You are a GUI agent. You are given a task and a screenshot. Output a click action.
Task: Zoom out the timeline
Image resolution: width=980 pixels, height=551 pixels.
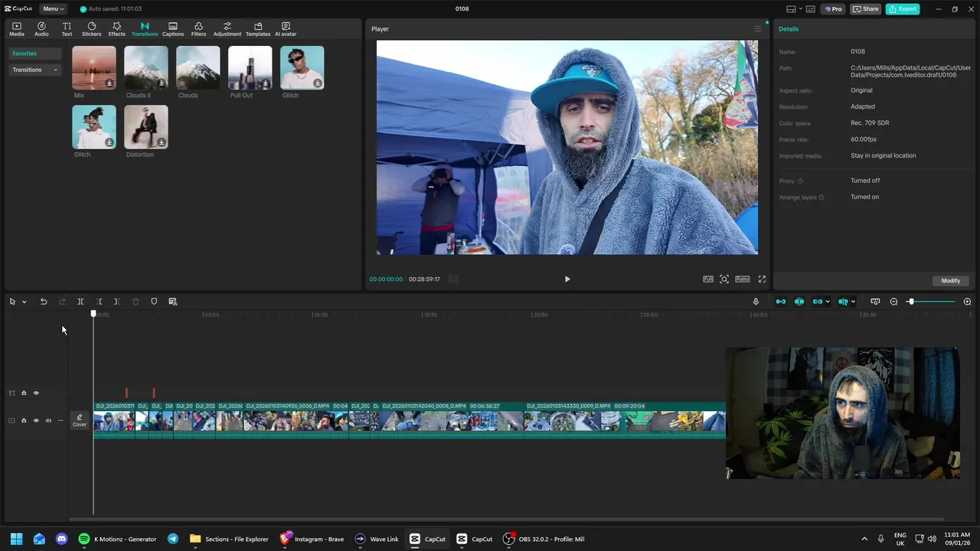[x=893, y=302]
